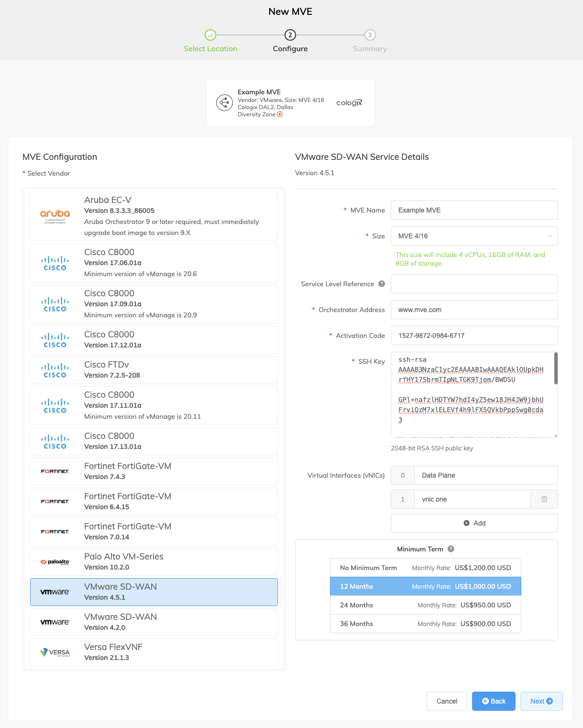Screen dimensions: 583x728
Task: Delete the vnic one interface via trash icon
Action: (544, 499)
